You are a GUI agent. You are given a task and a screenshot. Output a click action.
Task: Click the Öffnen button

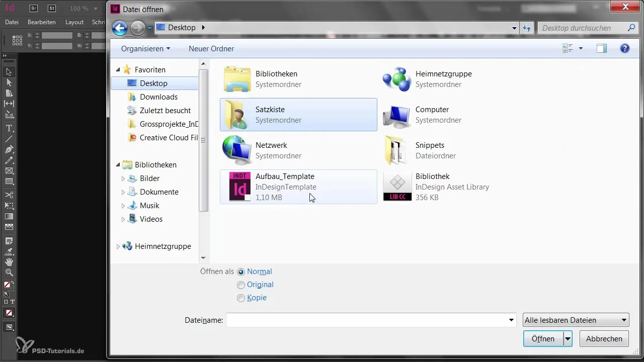(x=543, y=339)
